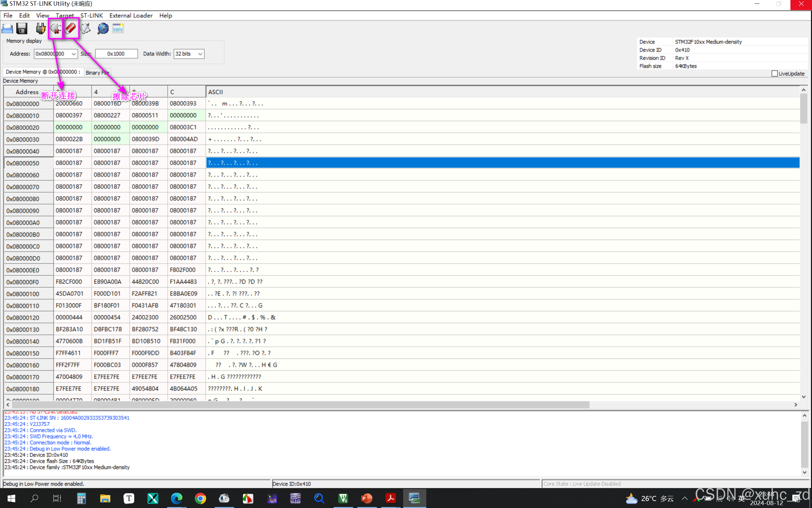Click the Save file floppy icon

point(22,29)
